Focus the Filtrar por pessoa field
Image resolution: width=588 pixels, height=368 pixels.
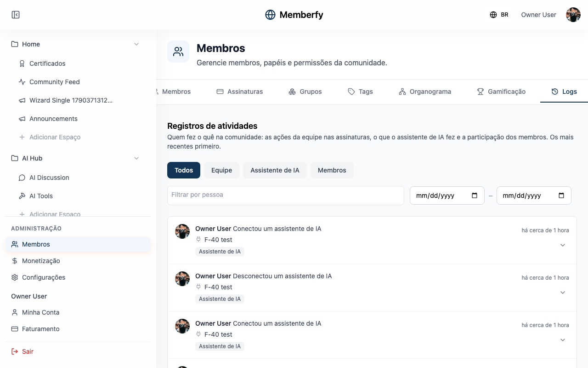(x=286, y=195)
